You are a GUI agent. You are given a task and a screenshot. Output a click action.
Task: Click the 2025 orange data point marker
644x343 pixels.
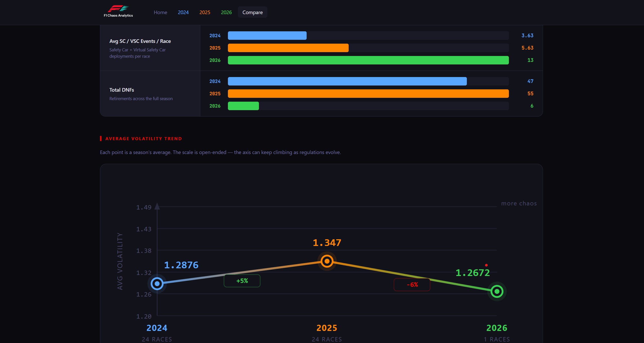coord(327,261)
